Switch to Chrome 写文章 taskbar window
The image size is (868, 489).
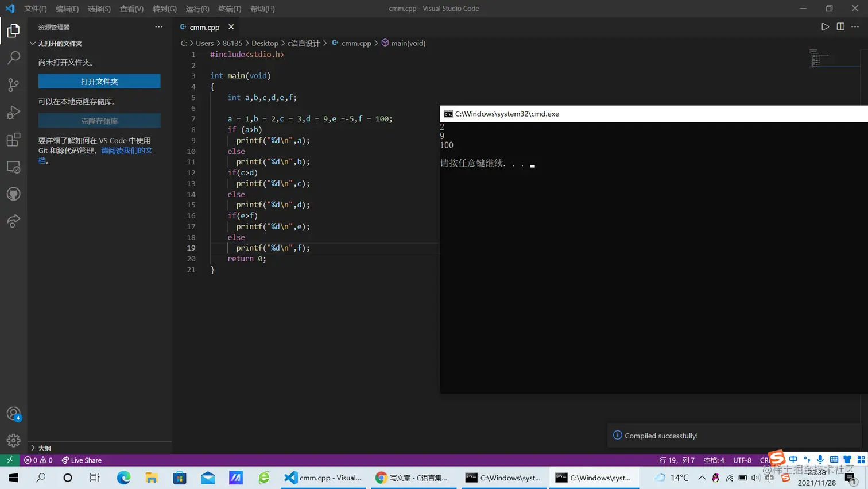coord(414,478)
